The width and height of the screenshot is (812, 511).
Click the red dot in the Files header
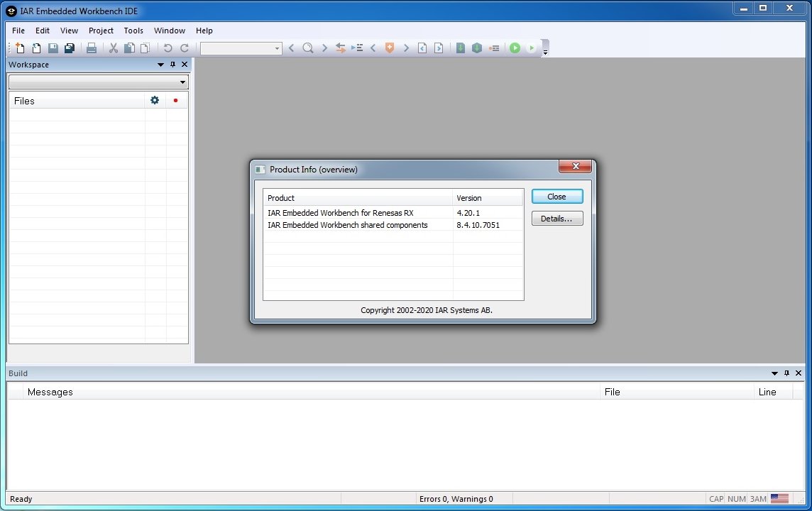coord(175,101)
